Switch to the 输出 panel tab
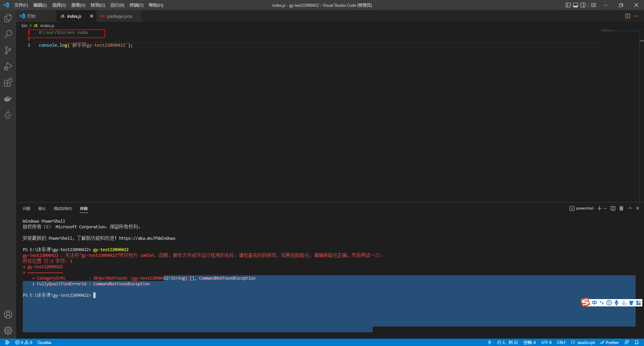The image size is (644, 346). [42, 209]
